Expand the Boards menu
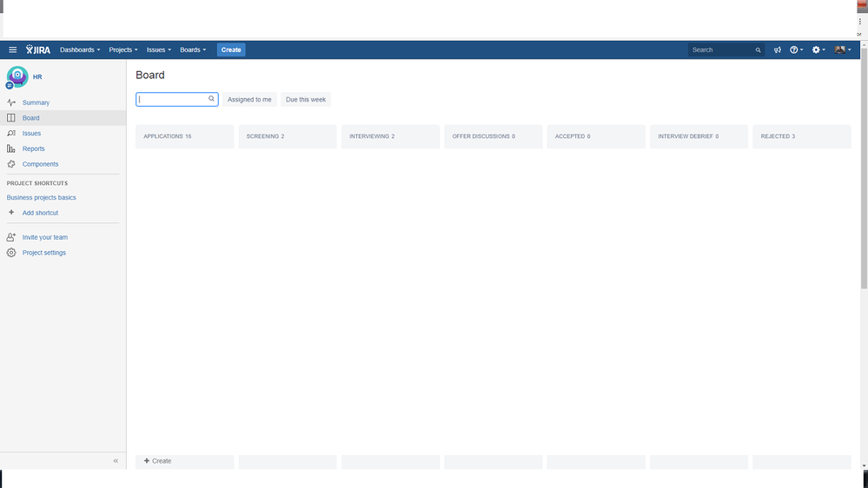The height and width of the screenshot is (488, 868). [193, 49]
